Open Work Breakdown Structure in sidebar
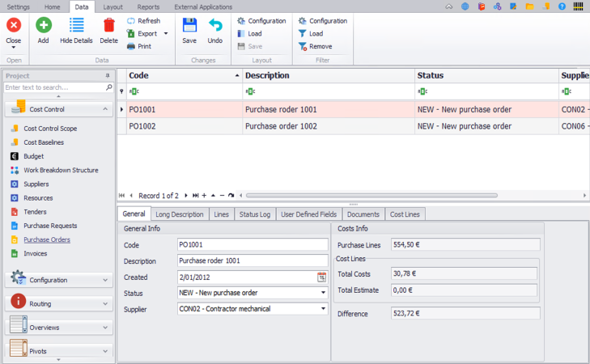 (61, 170)
